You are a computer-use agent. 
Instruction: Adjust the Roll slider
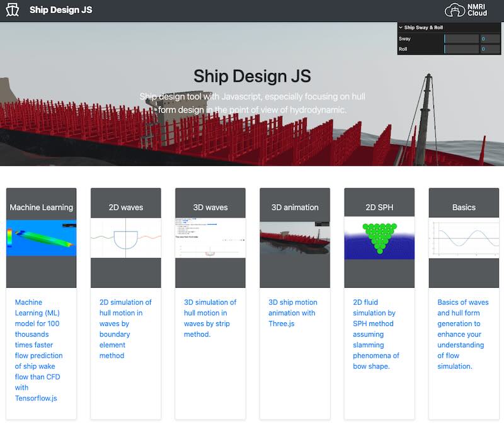pos(461,49)
